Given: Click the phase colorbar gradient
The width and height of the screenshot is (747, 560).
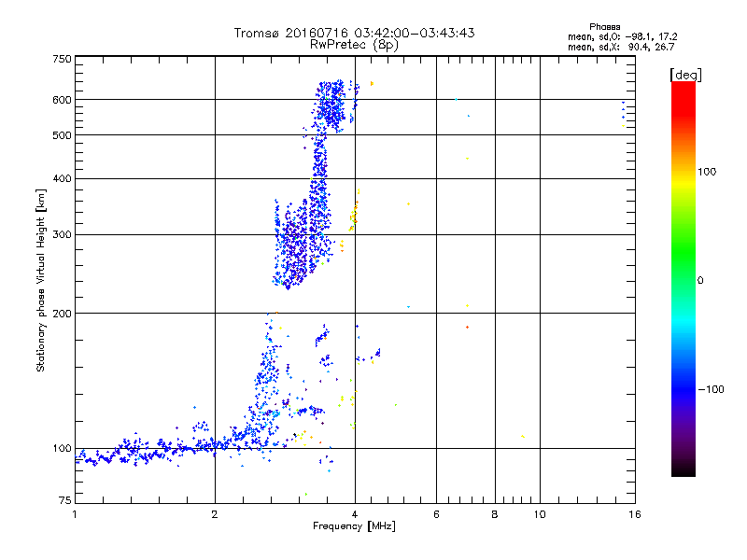Looking at the screenshot, I should (684, 278).
